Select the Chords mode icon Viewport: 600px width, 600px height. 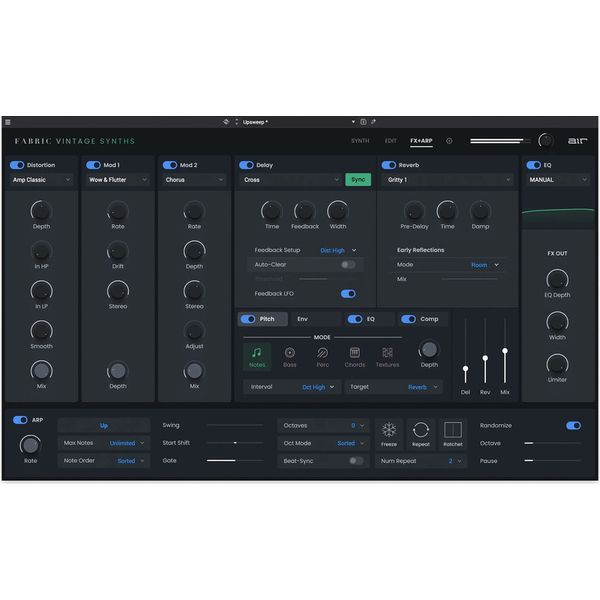point(355,357)
